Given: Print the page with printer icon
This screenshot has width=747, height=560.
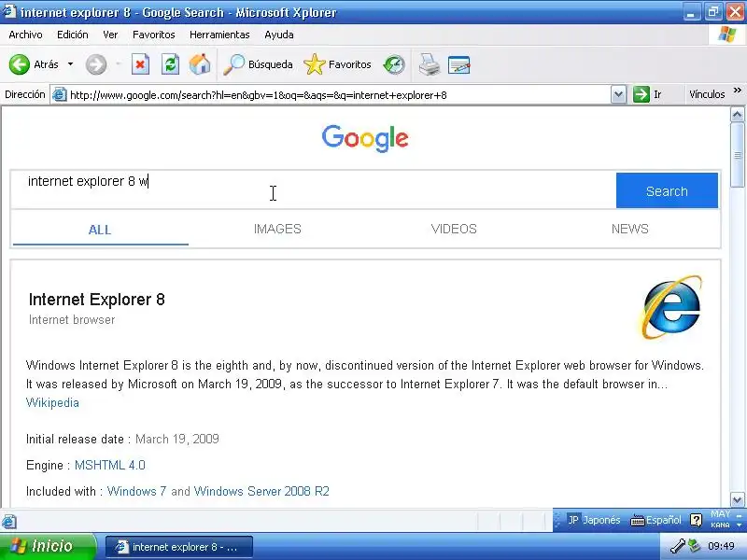Looking at the screenshot, I should coord(430,64).
